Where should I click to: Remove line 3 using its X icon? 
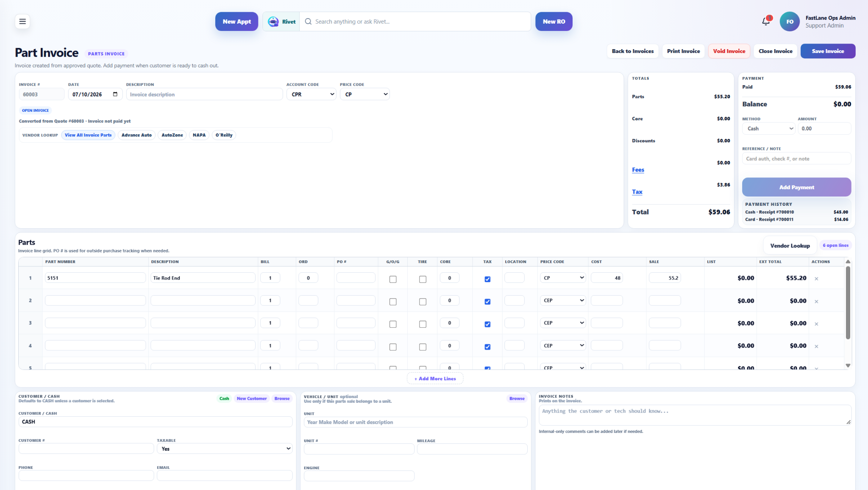pos(816,324)
